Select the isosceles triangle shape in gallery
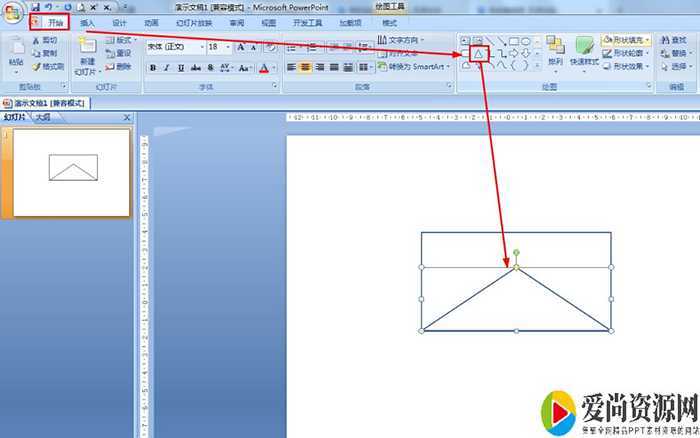Viewport: 700px width, 438px height. click(479, 53)
